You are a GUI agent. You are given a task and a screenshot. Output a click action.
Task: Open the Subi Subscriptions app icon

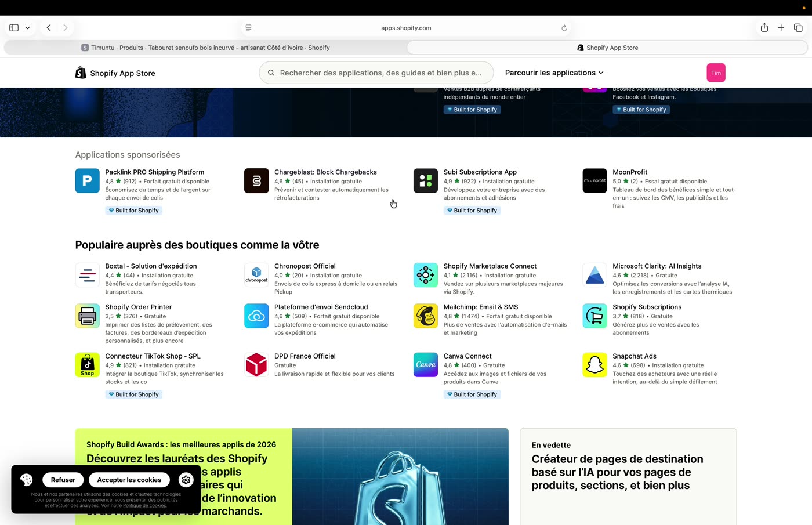tap(426, 180)
